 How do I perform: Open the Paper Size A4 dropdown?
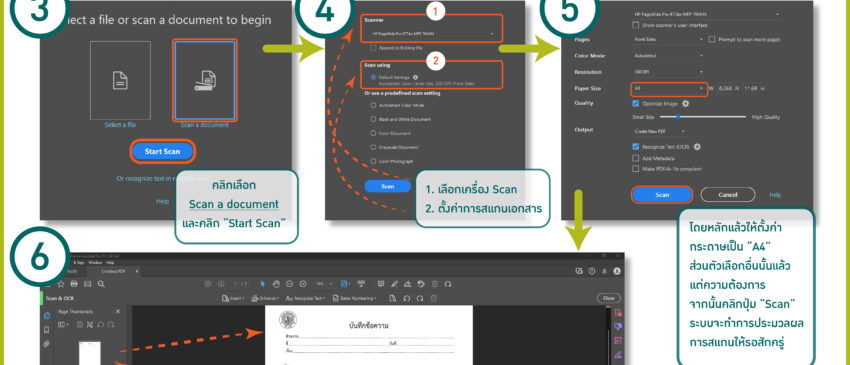click(x=669, y=88)
